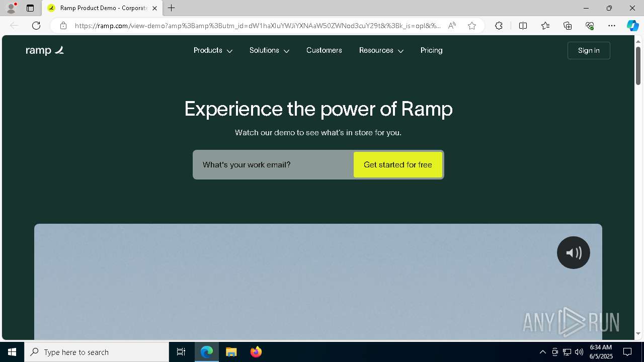The image size is (644, 362).
Task: Open the notification center icon
Action: 627,352
